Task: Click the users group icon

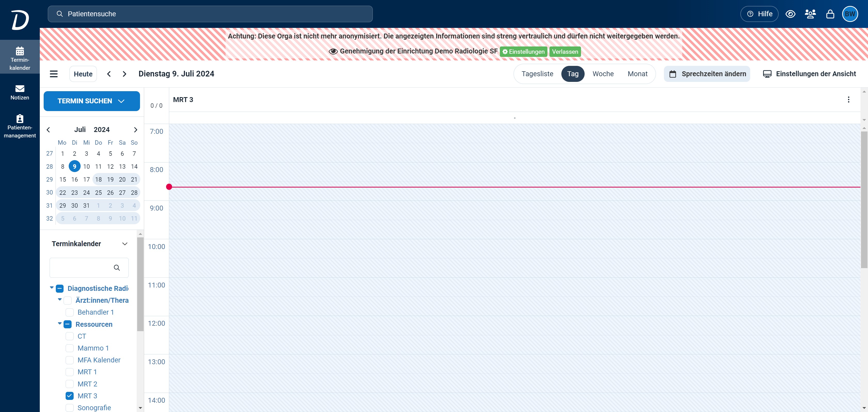Action: tap(810, 14)
